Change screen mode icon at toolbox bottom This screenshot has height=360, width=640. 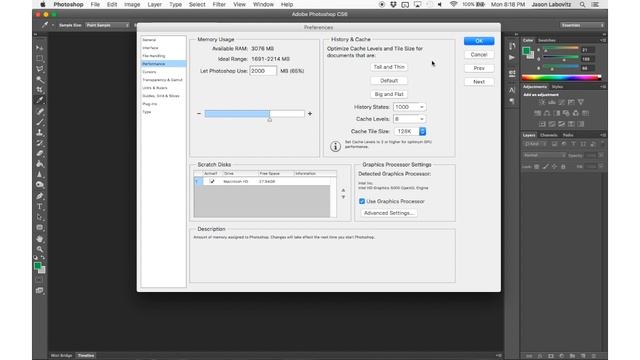[39, 291]
